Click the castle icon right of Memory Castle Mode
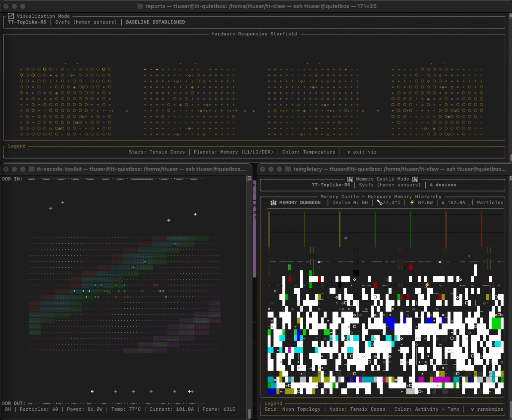This screenshot has width=512, height=420. 415,179
